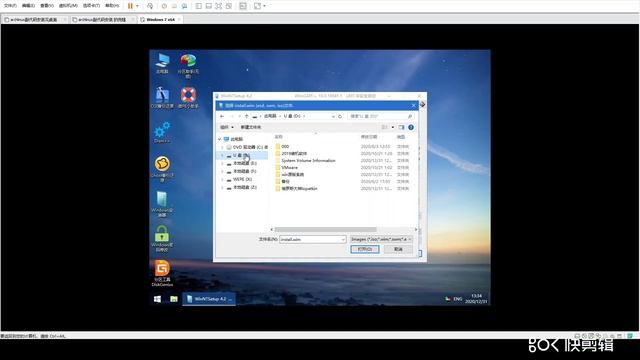Click the refresh button beside address bar

point(340,116)
